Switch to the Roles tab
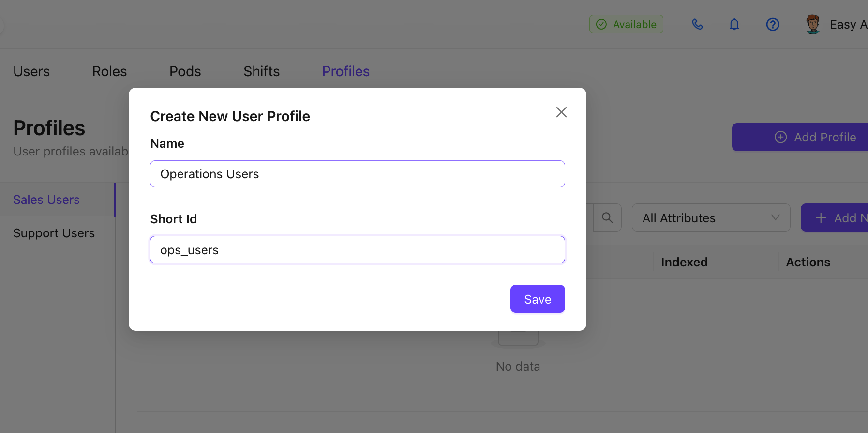 [x=109, y=71]
